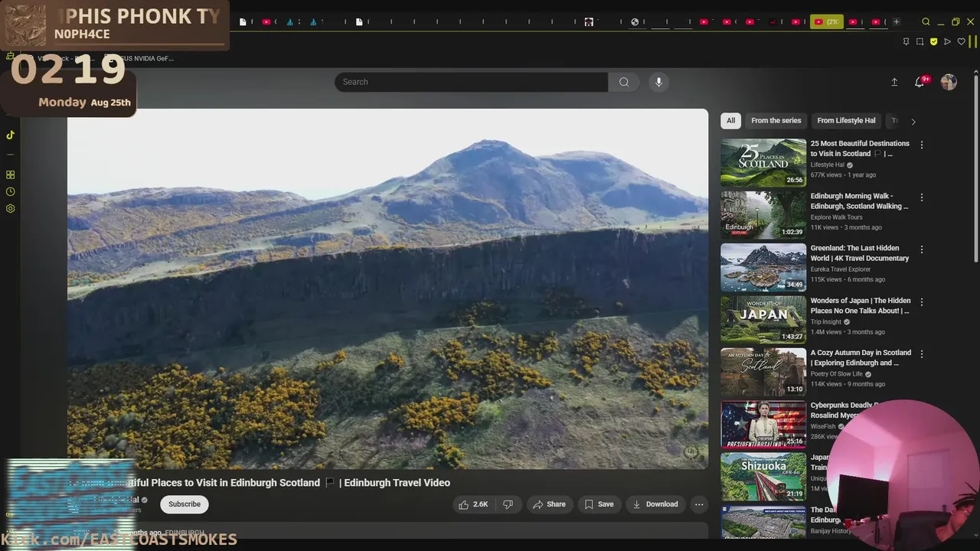The image size is (980, 551).
Task: Open title Wonders of Japan Hidden Places
Action: [x=861, y=305]
